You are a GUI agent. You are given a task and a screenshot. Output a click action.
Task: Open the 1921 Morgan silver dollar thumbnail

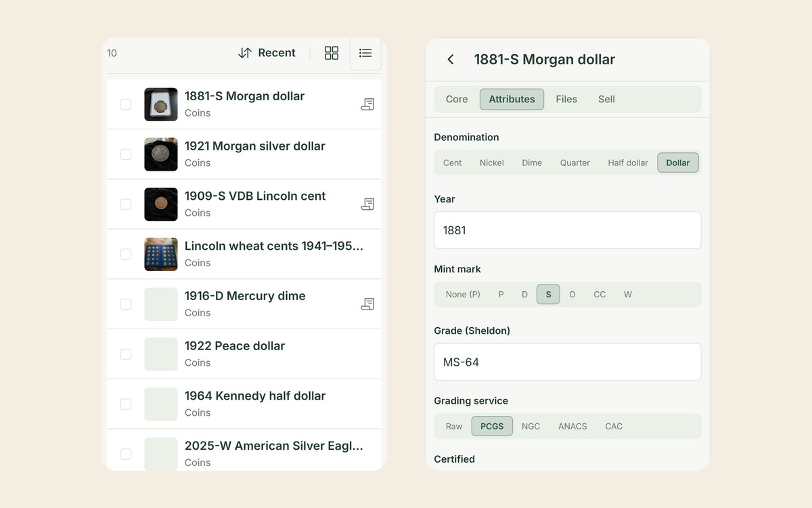(161, 154)
